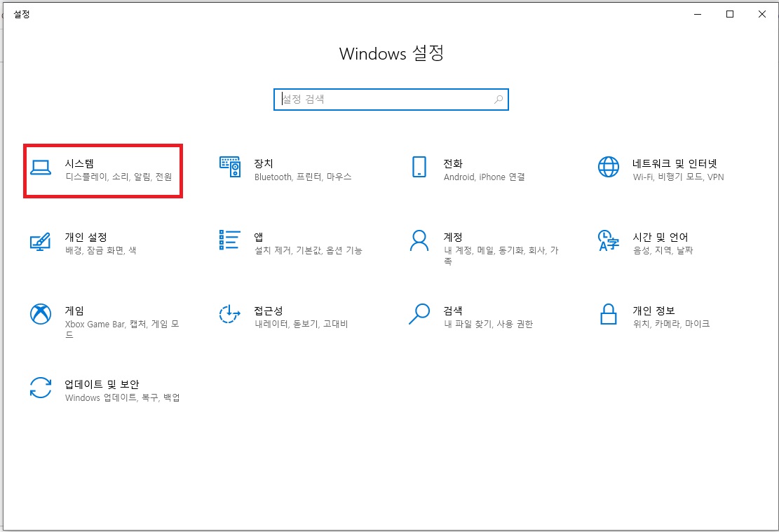
Task: Click the magnifier inside search box
Action: tap(499, 100)
